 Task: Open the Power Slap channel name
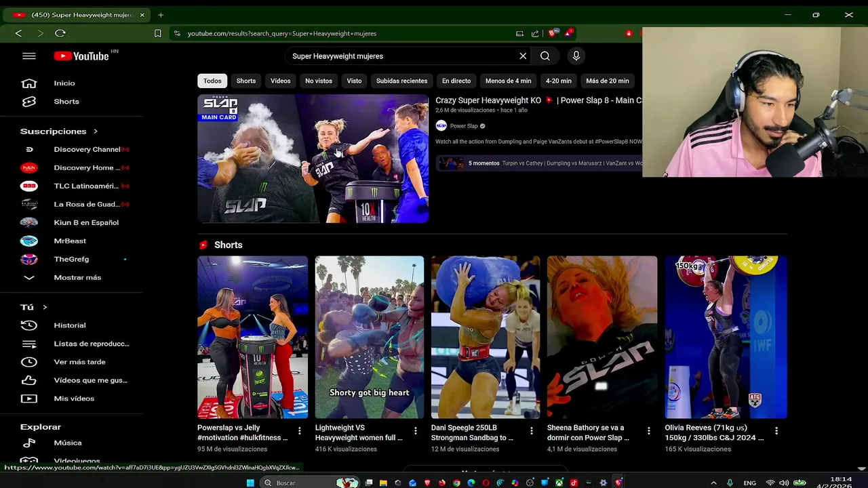click(x=464, y=126)
